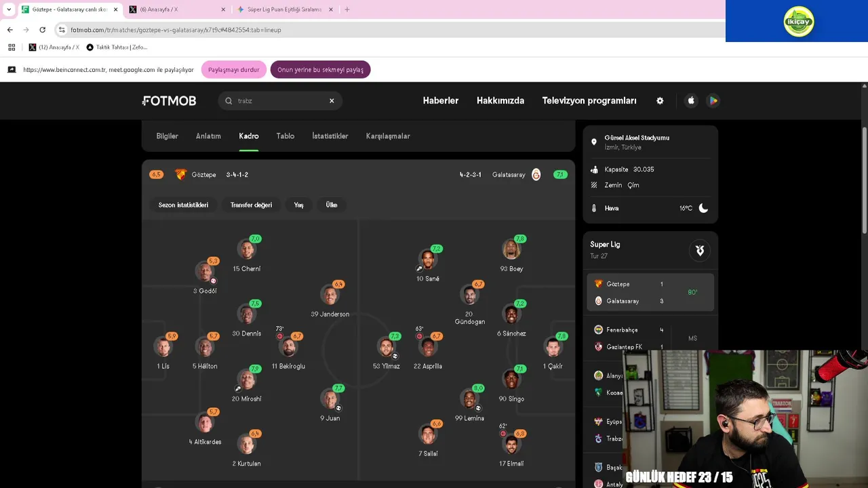Image resolution: width=868 pixels, height=488 pixels.
Task: Switch to the Bilgiler tab
Action: point(167,136)
